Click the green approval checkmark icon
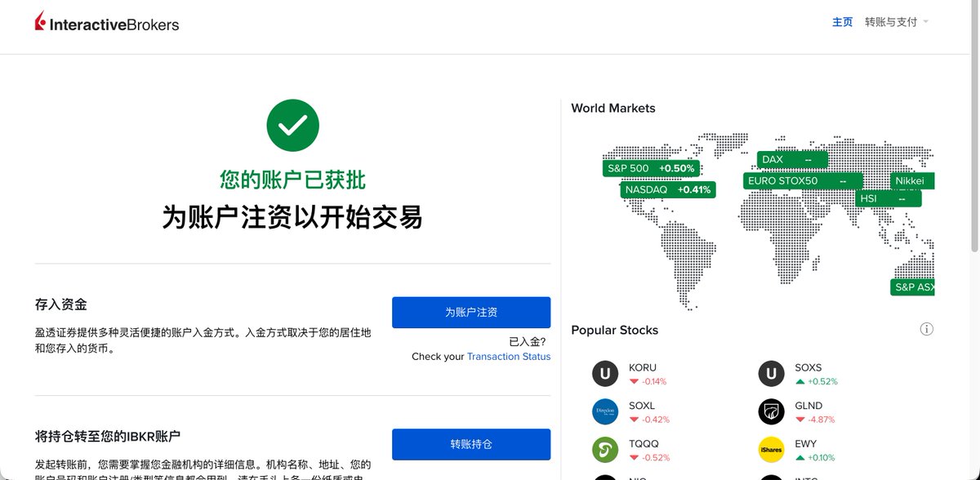The width and height of the screenshot is (980, 480). tap(292, 125)
